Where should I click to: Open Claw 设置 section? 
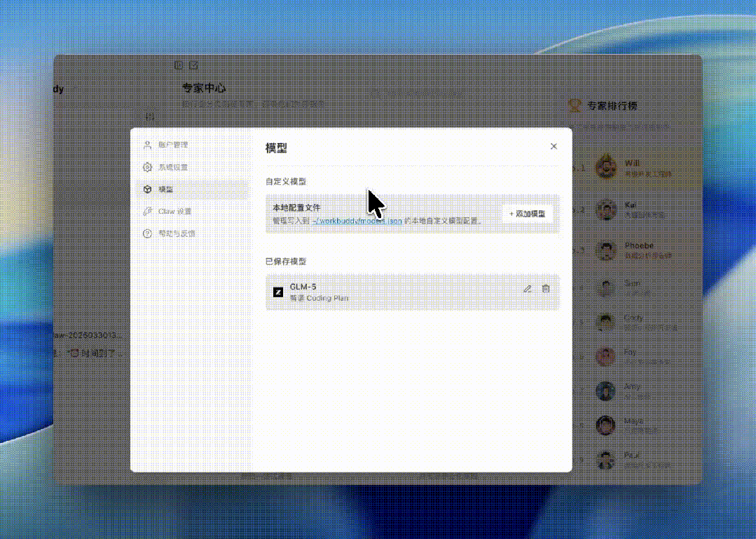point(174,211)
